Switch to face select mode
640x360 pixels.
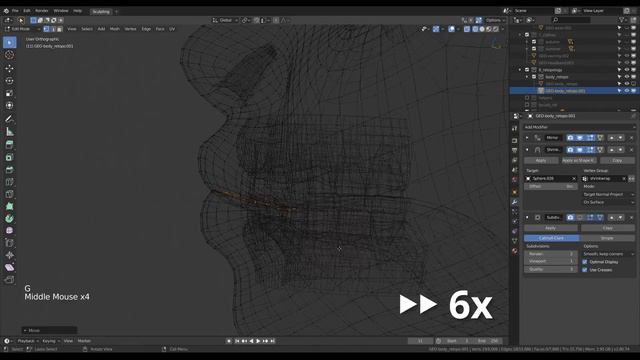pos(60,29)
